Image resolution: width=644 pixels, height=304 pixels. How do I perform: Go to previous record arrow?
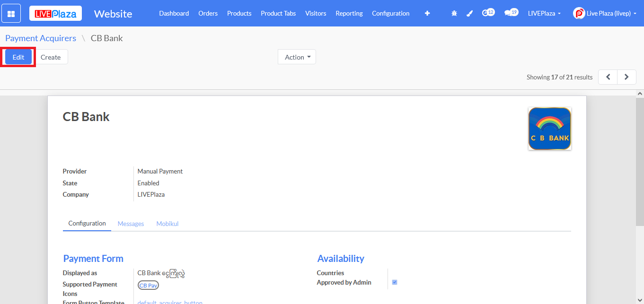pyautogui.click(x=608, y=77)
